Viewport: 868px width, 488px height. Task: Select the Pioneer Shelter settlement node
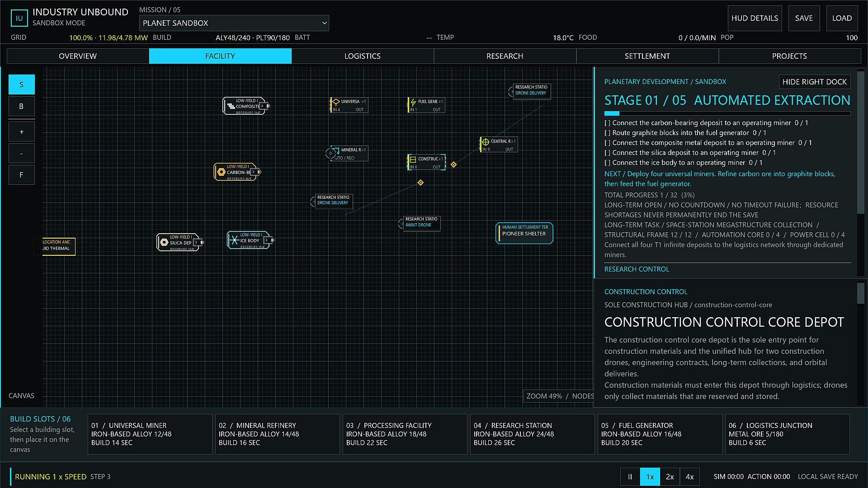coord(524,233)
